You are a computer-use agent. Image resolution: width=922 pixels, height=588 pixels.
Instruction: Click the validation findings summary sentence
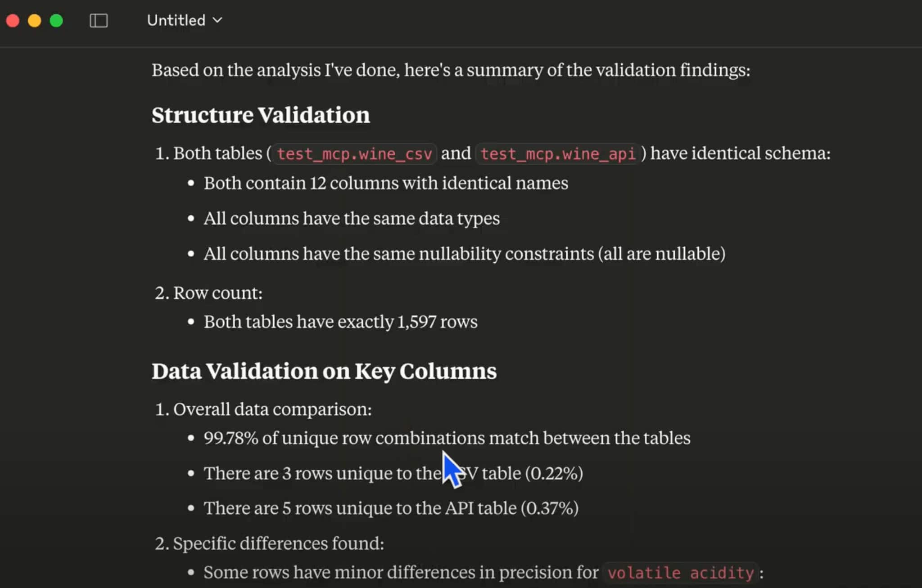click(x=451, y=70)
